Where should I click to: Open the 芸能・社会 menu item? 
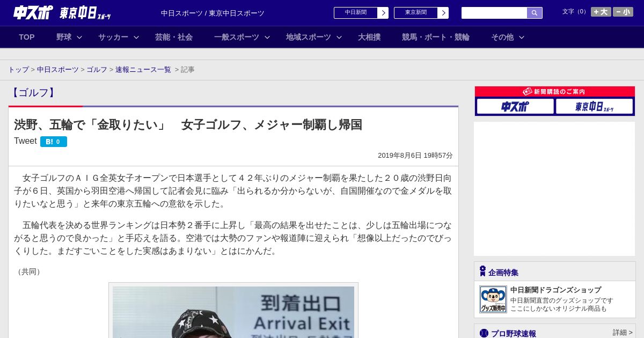point(174,37)
